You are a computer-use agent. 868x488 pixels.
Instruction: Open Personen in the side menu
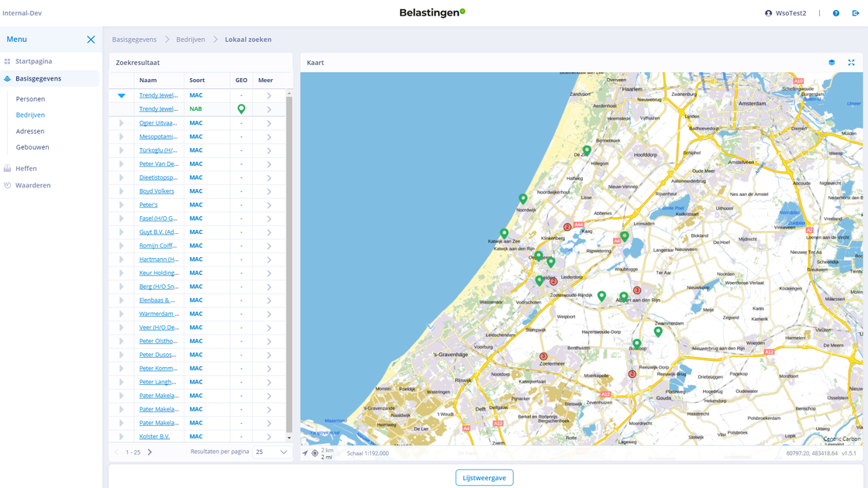[x=30, y=99]
